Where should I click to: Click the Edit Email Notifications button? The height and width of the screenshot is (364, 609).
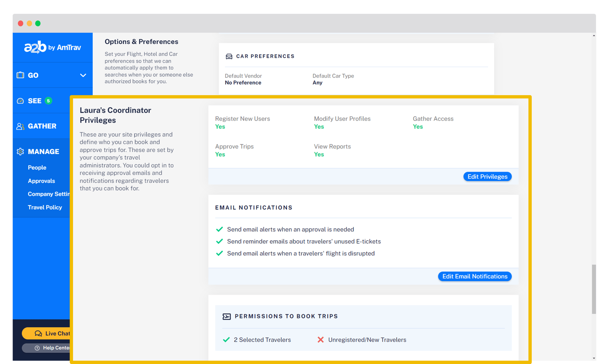tap(474, 277)
